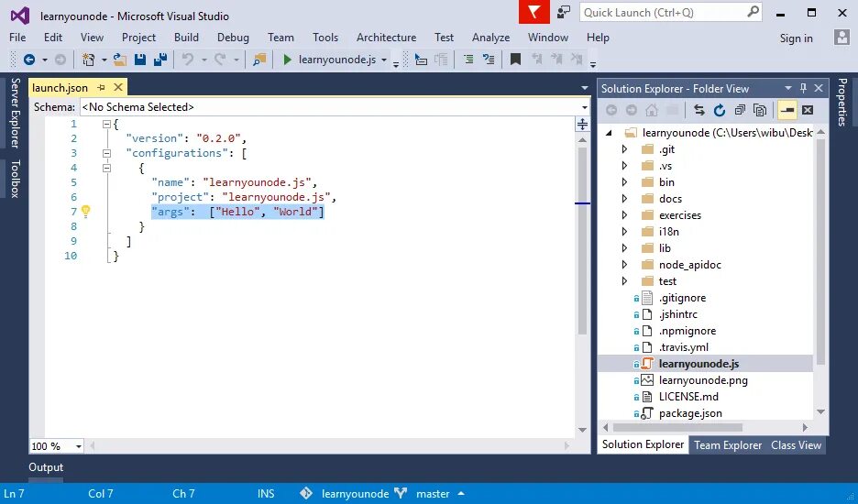Comment out the selected lines icon

[468, 60]
